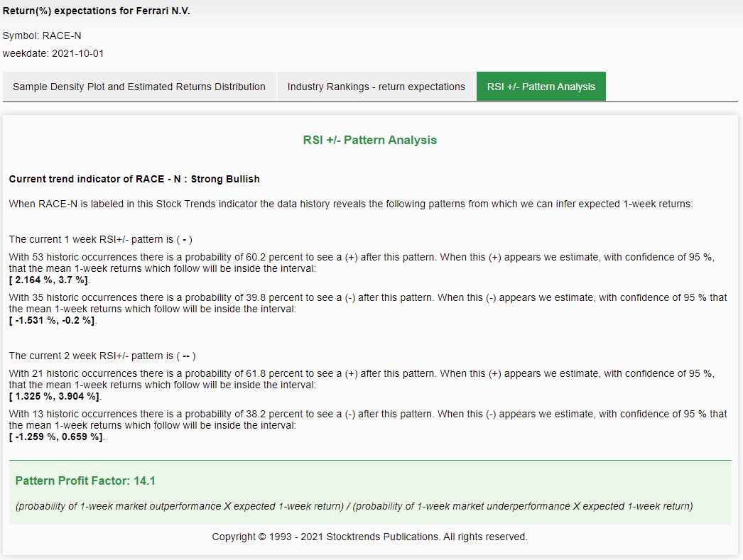The image size is (743, 560).
Task: Click the Pattern Profit Factor: 14.1 heading
Action: pos(85,481)
